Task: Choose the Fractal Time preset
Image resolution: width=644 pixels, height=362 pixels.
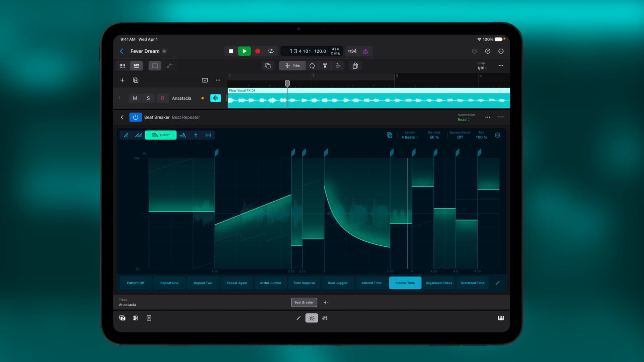Action: 405,283
